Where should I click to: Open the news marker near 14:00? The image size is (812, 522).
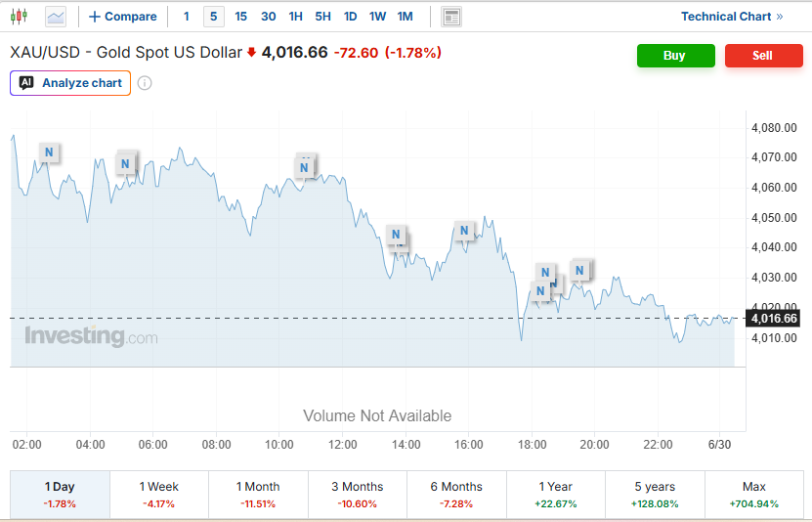396,235
